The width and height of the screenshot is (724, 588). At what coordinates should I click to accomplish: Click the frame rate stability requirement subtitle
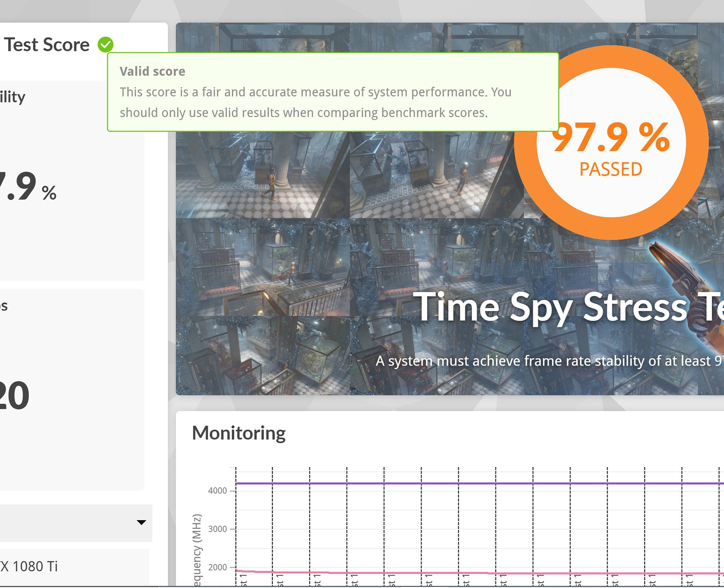point(549,361)
